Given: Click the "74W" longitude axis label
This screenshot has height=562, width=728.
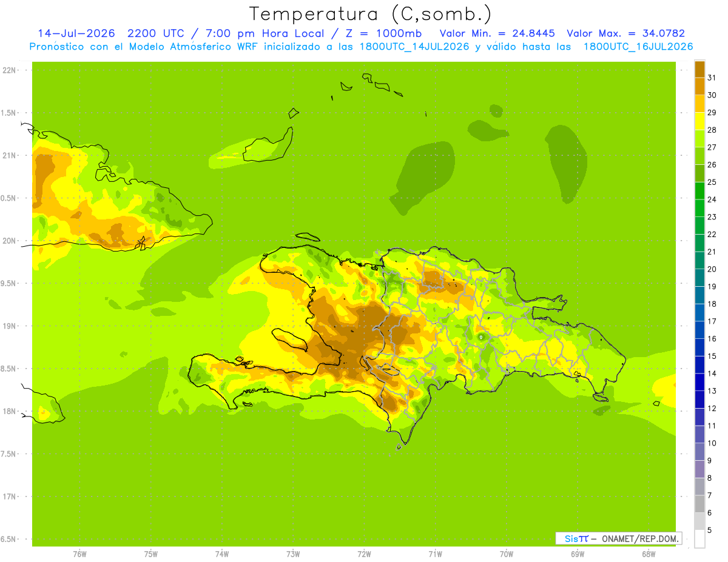Looking at the screenshot, I should click(x=222, y=554).
